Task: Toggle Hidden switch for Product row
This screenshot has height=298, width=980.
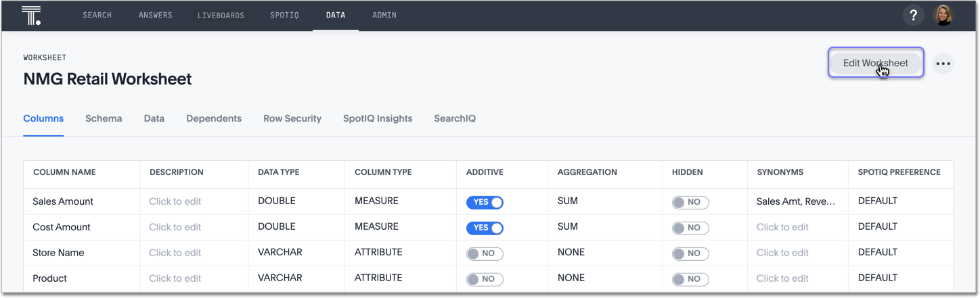Action: pyautogui.click(x=690, y=279)
